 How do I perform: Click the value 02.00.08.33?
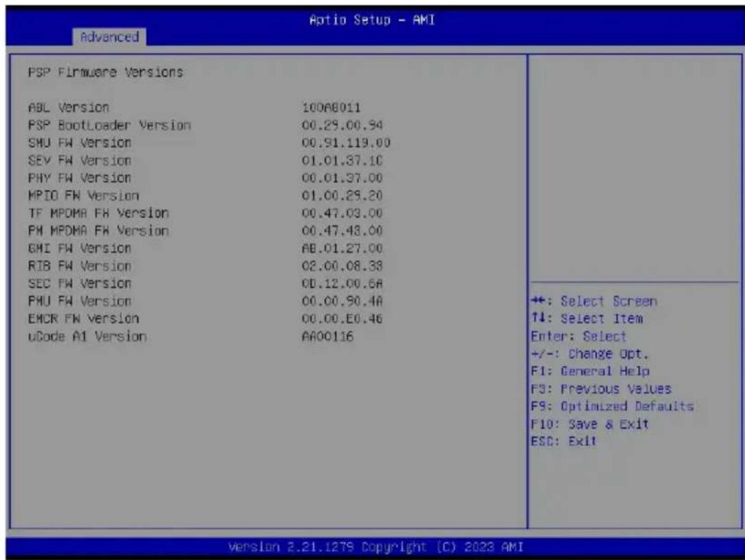pyautogui.click(x=342, y=266)
